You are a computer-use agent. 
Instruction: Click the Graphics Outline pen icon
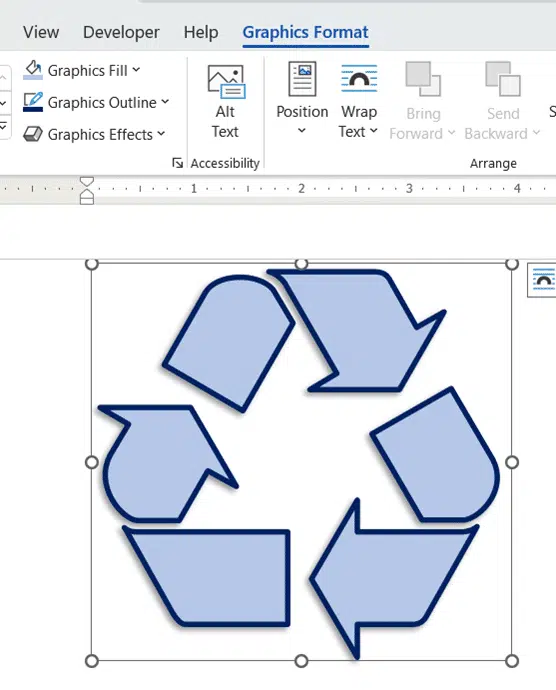[33, 102]
